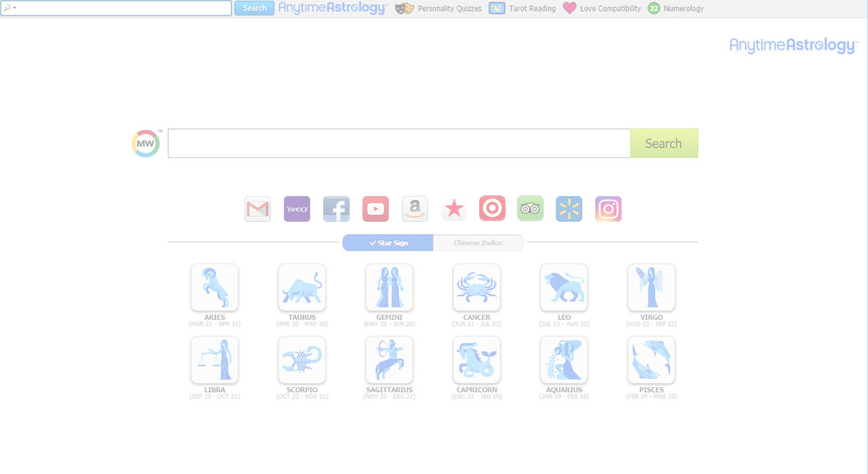Viewport: 868px width, 474px height.
Task: Click the (JUL 23 - AUG 22) date range
Action: point(564,324)
